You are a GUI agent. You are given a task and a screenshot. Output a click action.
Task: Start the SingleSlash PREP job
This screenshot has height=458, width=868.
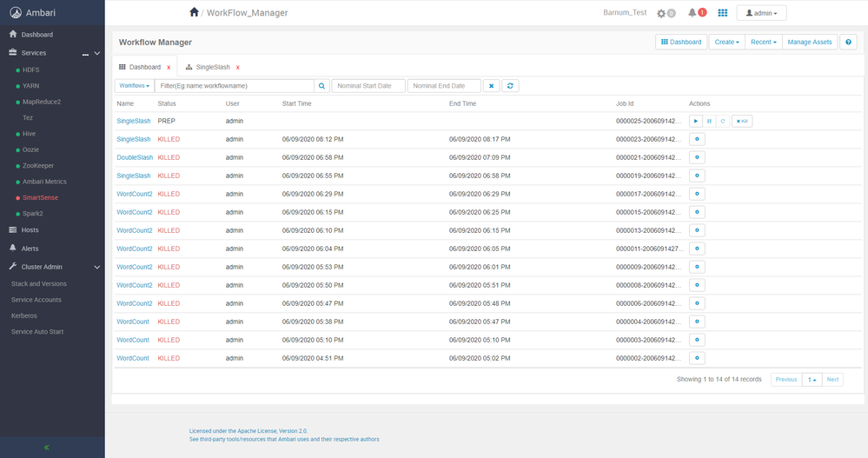[x=696, y=122]
